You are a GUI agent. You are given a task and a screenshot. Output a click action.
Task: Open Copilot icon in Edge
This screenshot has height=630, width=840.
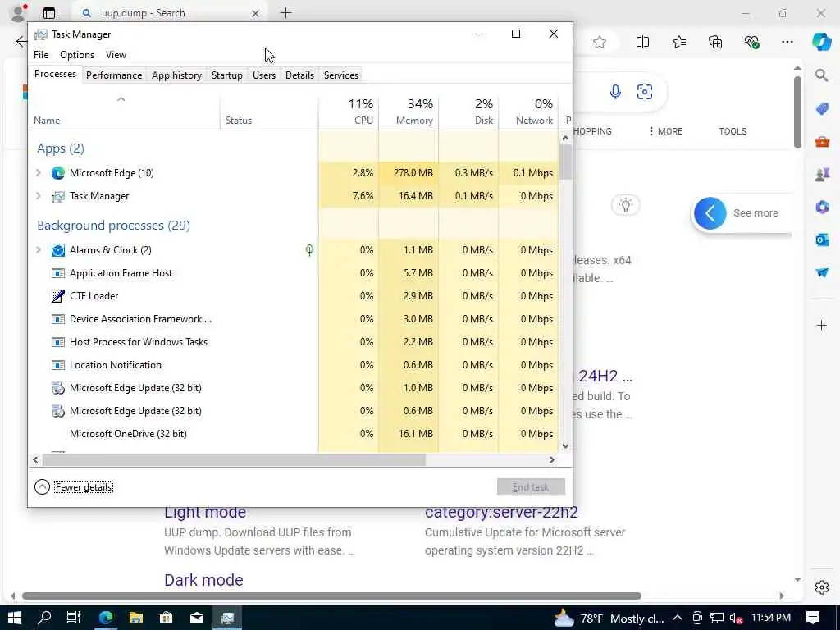(x=821, y=43)
